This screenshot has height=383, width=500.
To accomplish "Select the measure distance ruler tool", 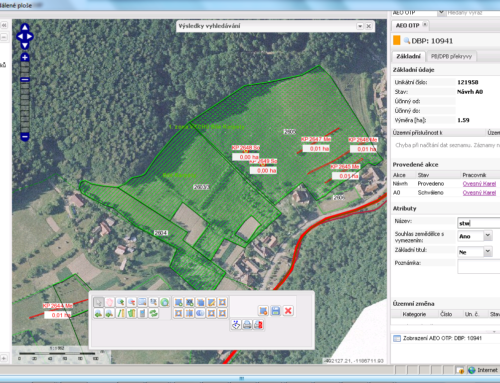I will pos(120,313).
